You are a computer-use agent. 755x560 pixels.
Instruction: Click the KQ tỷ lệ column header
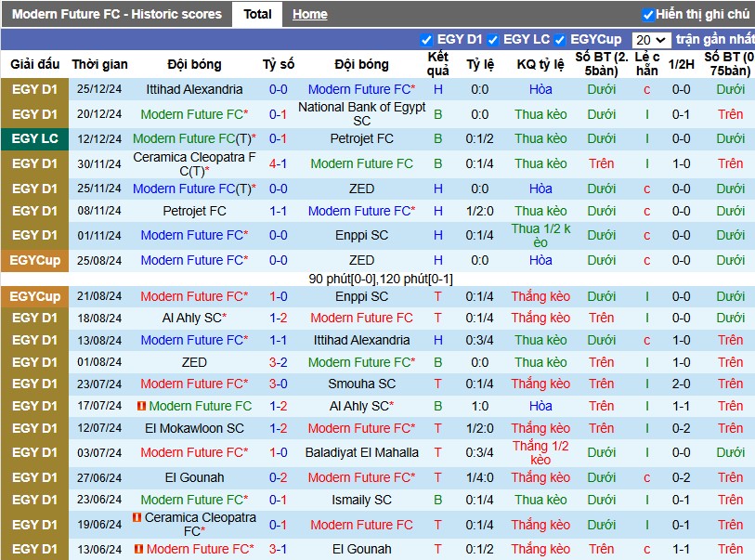[x=540, y=64]
